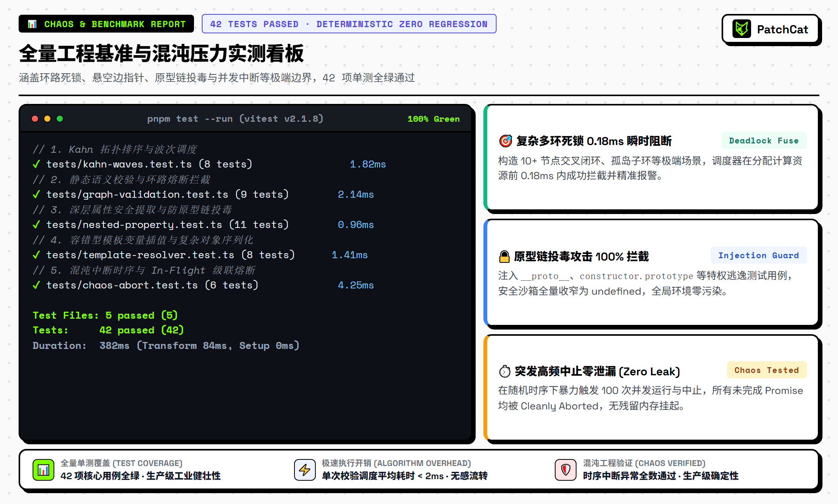Select the tests/nested-property.test.ts line
This screenshot has width=838, height=504.
click(203, 224)
